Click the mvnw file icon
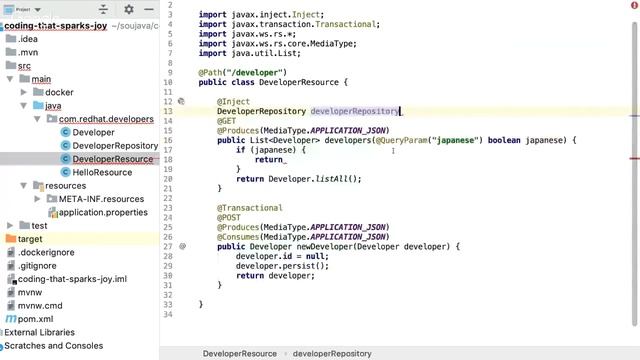The image size is (640, 360). tap(11, 292)
